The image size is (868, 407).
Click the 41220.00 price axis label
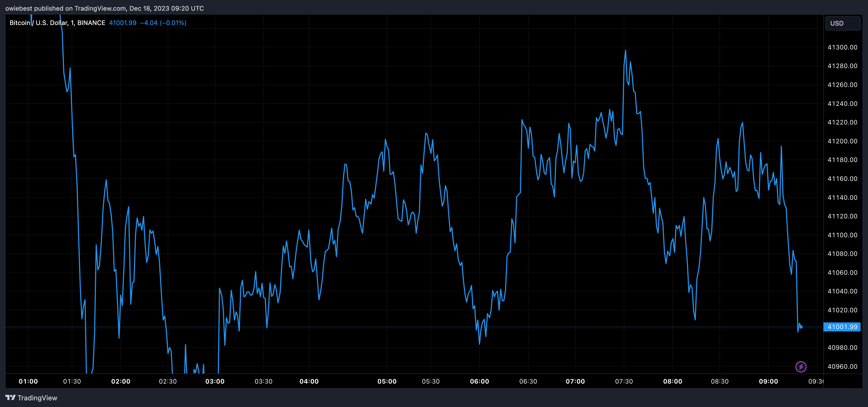[842, 122]
